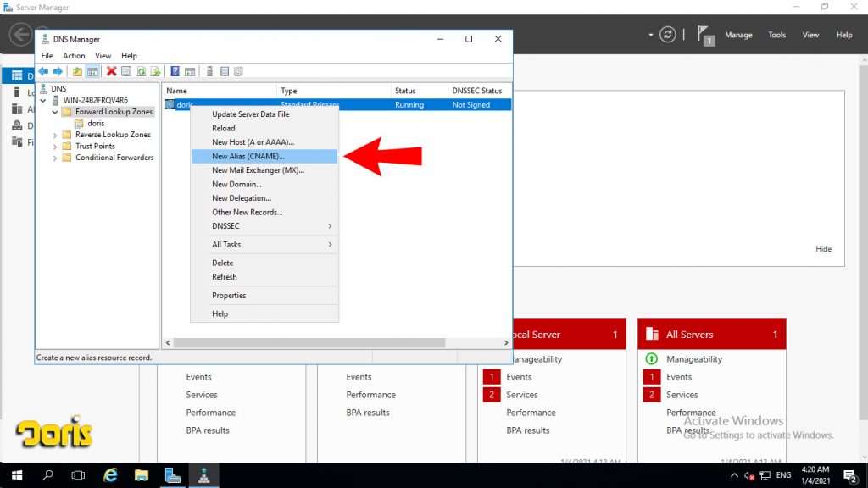Click the blue question mark help icon
Viewport: 868px width, 488px height.
(x=175, y=71)
